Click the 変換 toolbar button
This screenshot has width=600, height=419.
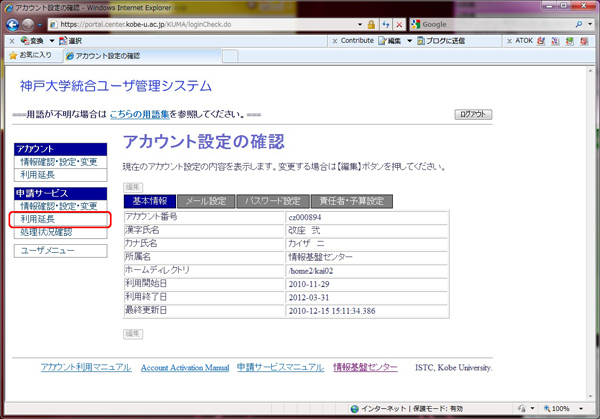[32, 41]
